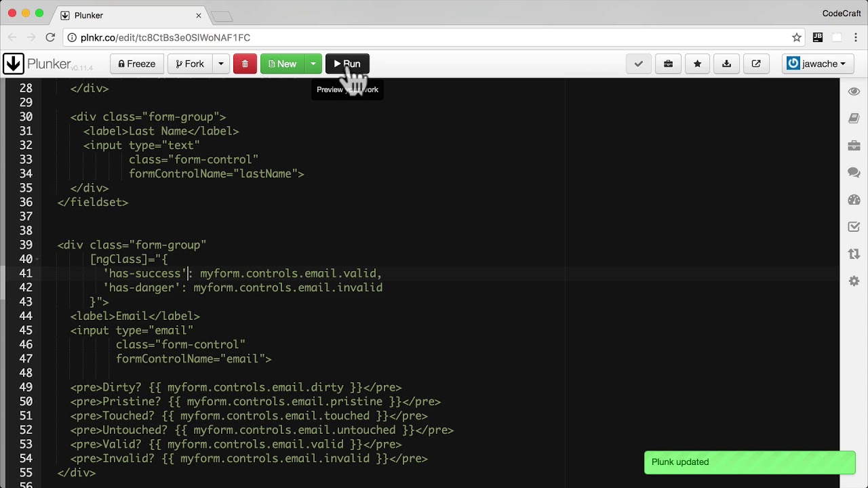The image size is (868, 488).
Task: Click the Dirty? pre line 49
Action: coord(236,387)
